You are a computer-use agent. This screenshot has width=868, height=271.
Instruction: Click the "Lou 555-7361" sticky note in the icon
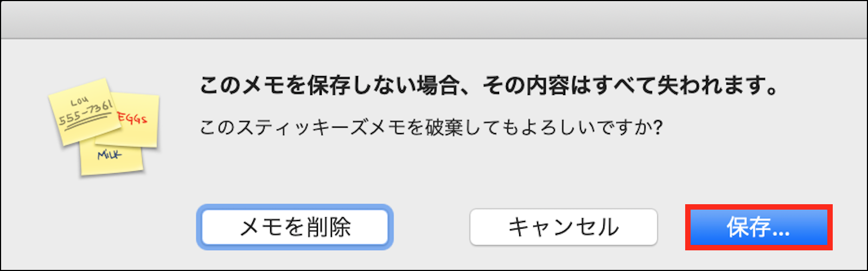[84, 111]
